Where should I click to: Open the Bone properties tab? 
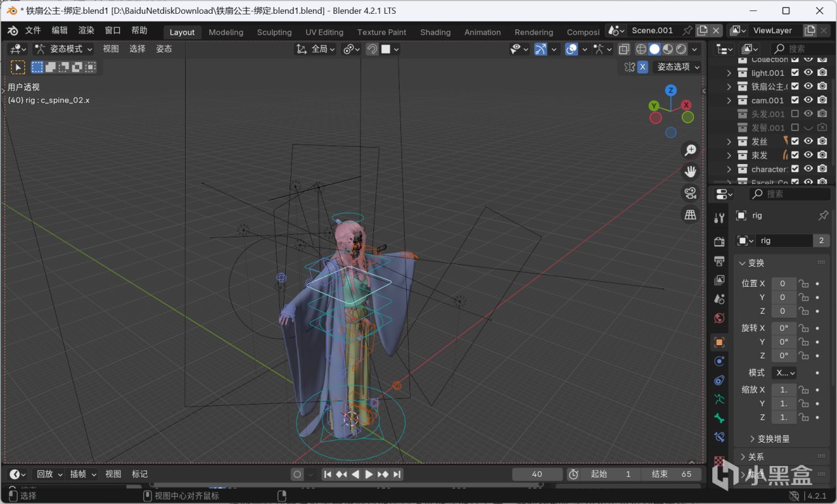(719, 418)
